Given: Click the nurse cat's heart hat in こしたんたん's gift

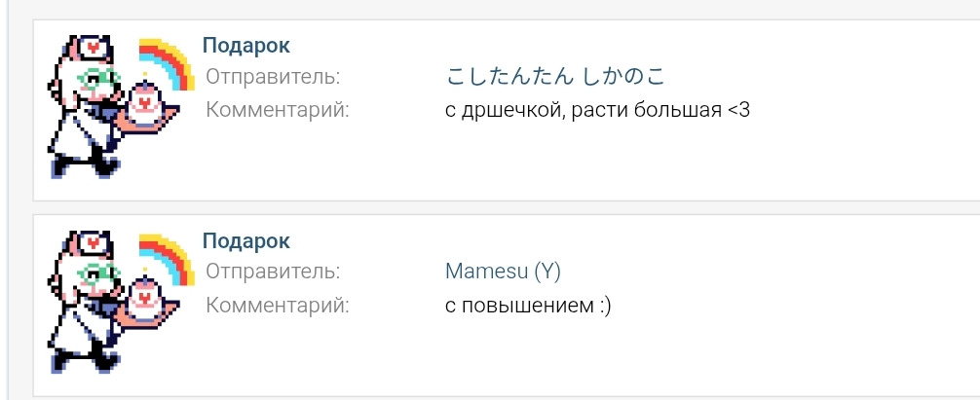Looking at the screenshot, I should pyautogui.click(x=90, y=46).
